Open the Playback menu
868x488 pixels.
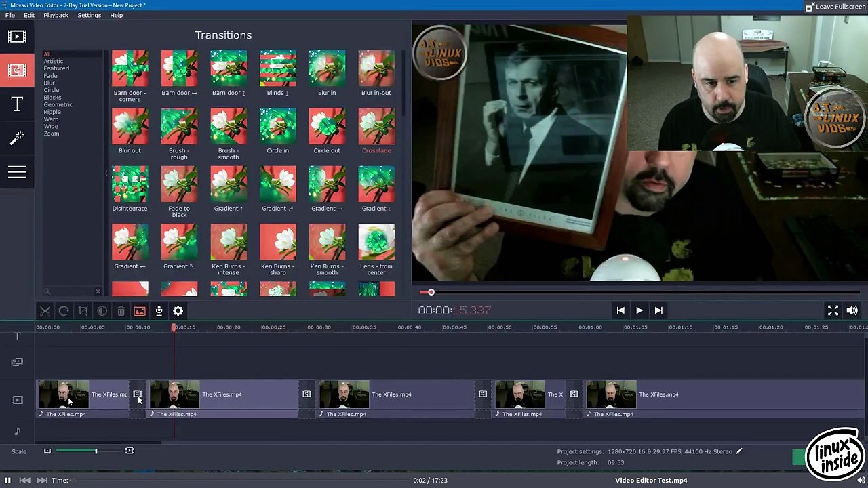click(x=56, y=15)
